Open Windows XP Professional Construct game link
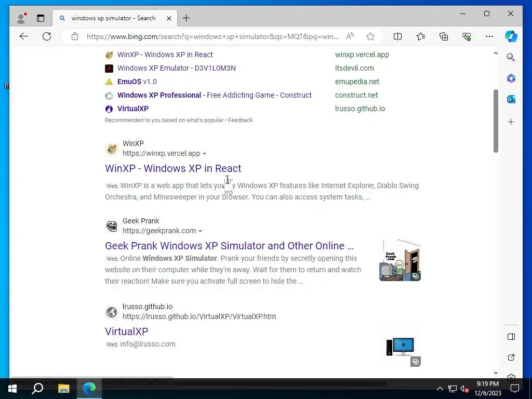The height and width of the screenshot is (399, 532). point(215,96)
